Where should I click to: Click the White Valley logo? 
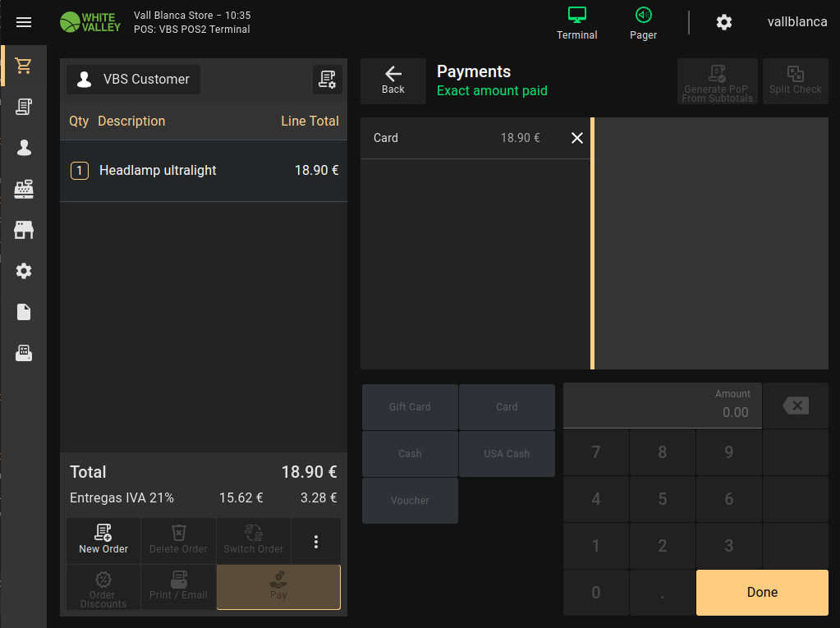click(x=90, y=22)
